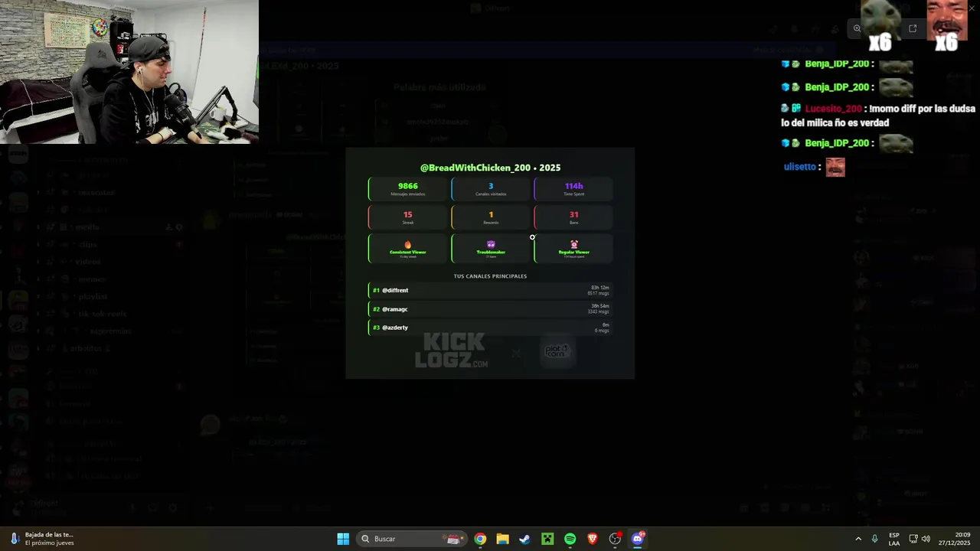The height and width of the screenshot is (551, 980).
Task: Click the 1 Rewards stat
Action: point(491,218)
